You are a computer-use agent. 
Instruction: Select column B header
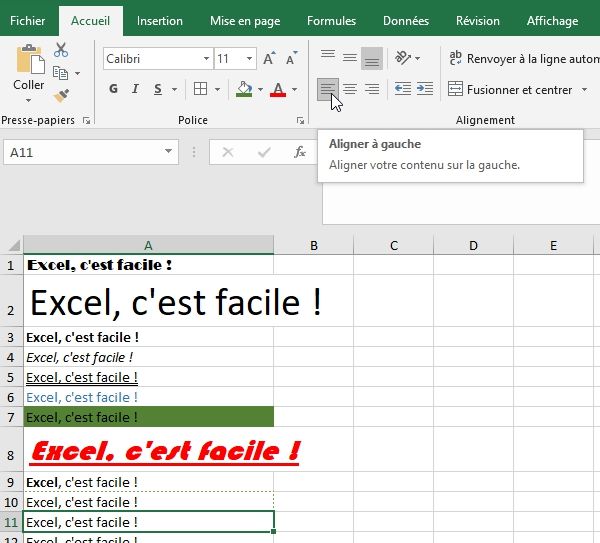coord(314,245)
